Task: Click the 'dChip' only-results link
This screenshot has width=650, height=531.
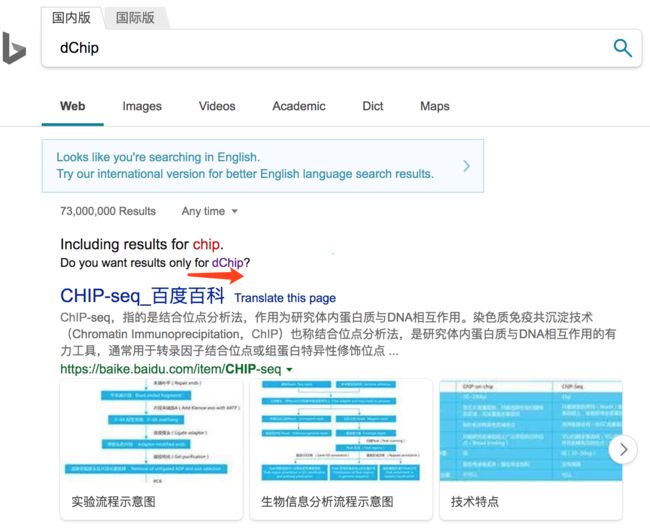Action: (x=228, y=263)
